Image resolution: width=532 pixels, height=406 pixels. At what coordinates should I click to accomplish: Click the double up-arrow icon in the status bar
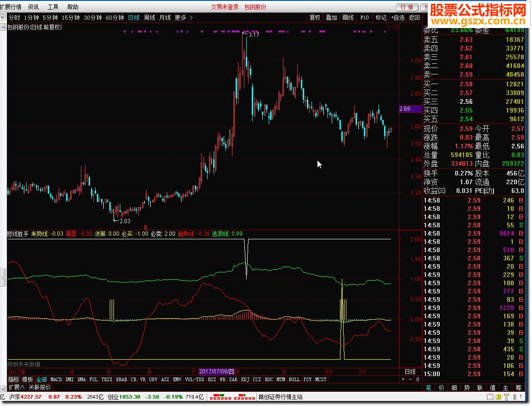515,397
